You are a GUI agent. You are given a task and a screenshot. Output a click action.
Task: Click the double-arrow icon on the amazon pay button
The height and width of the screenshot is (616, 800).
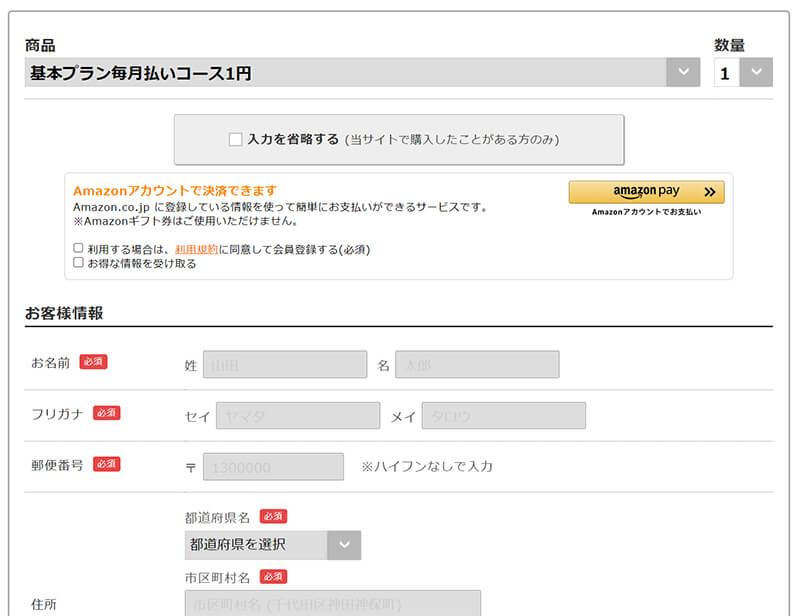(x=709, y=192)
